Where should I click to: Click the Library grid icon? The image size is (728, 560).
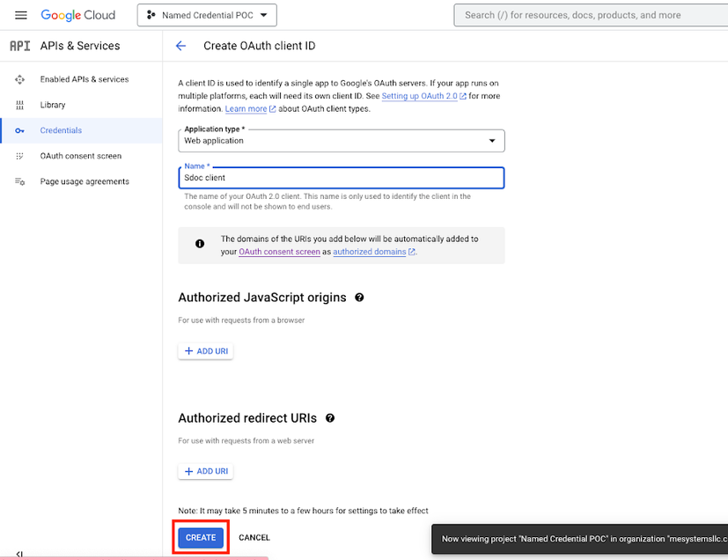(19, 105)
